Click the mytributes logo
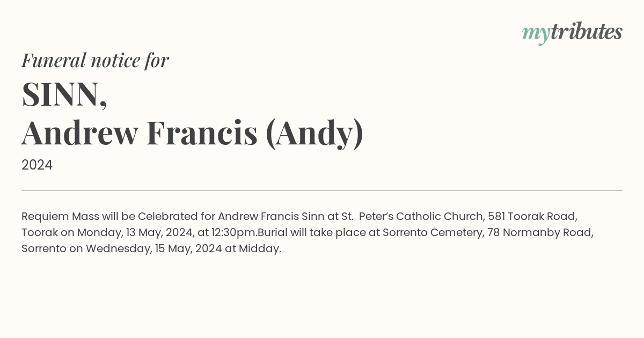Screen dimensions: 644x338 (x=572, y=33)
